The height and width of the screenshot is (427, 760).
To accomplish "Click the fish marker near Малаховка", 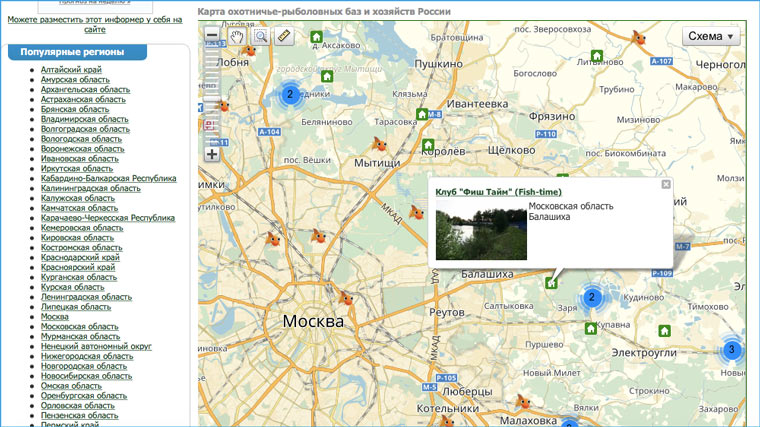I will click(522, 402).
